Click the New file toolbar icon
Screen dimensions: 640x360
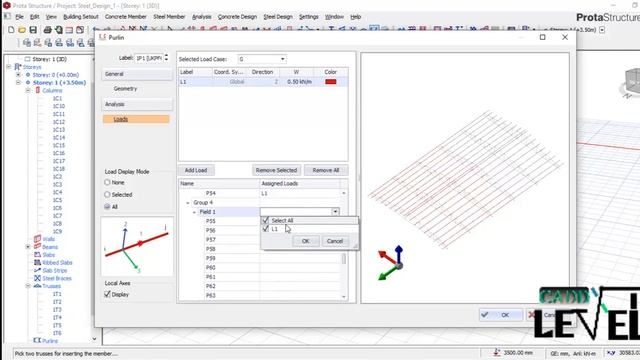pyautogui.click(x=11, y=30)
